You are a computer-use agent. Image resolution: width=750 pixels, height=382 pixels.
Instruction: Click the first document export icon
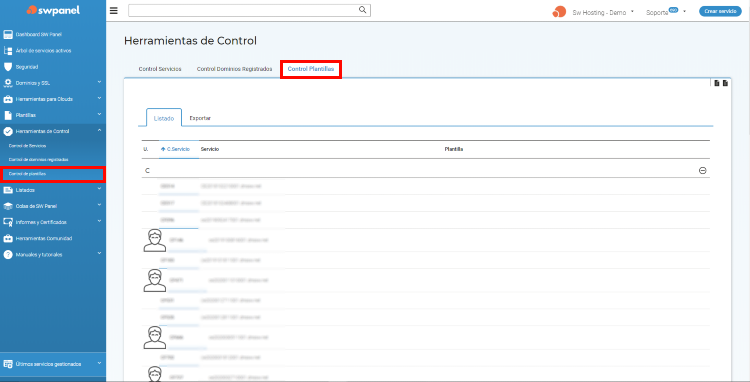tap(717, 83)
